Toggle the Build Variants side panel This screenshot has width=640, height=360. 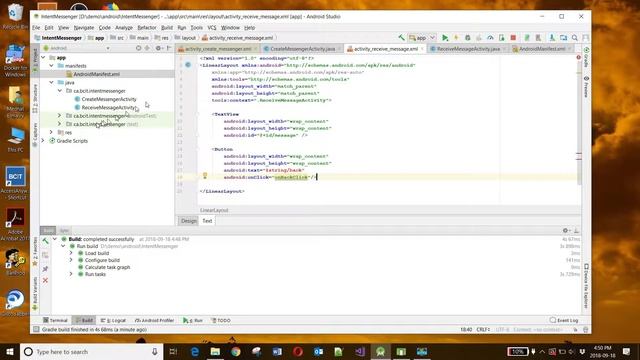click(35, 293)
